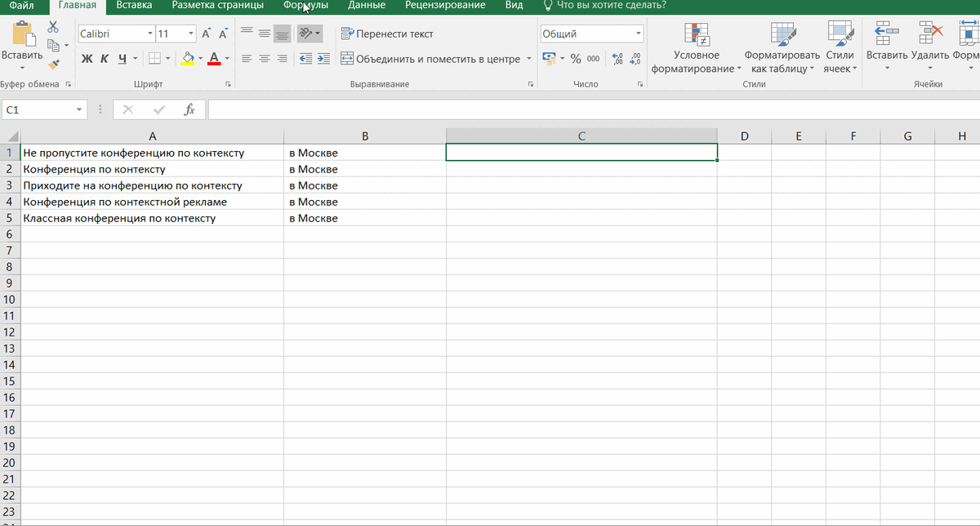
Task: Toggle underline Ч formatting
Action: click(122, 59)
